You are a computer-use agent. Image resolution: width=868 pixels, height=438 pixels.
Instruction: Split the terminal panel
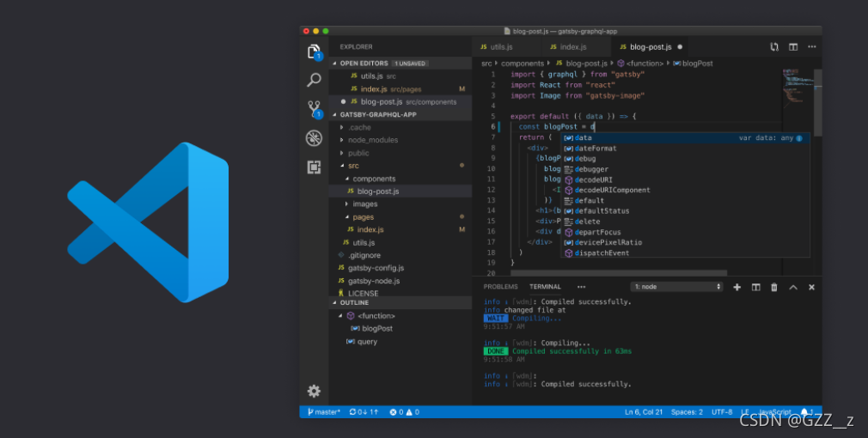point(755,287)
